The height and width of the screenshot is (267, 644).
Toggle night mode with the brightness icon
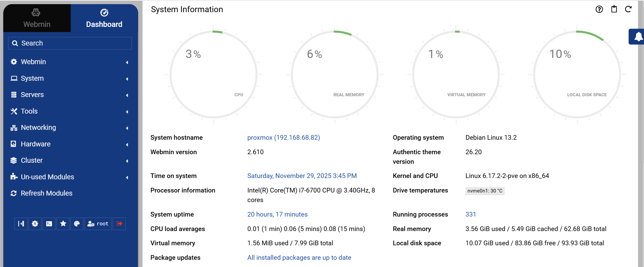point(35,224)
